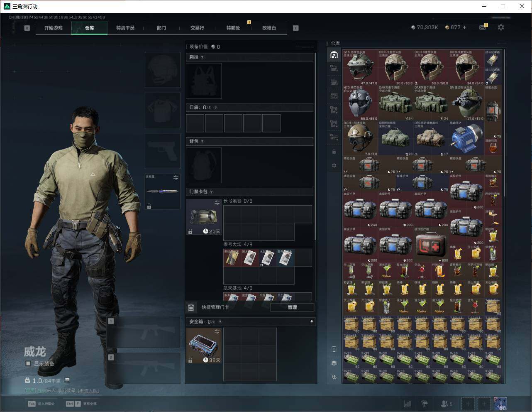Click the warehouse lock icon in the sidebar
532x412 pixels.
point(334,152)
